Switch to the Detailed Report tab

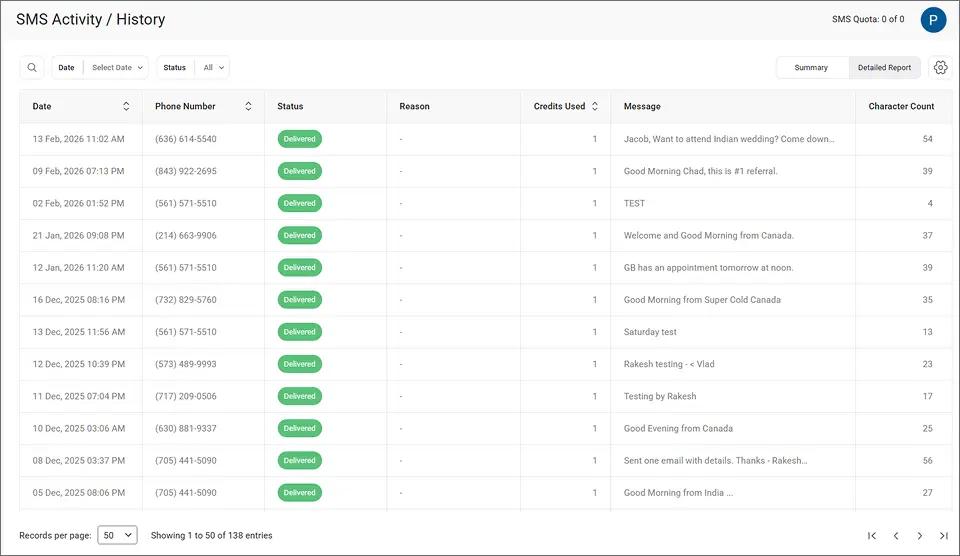click(x=884, y=68)
